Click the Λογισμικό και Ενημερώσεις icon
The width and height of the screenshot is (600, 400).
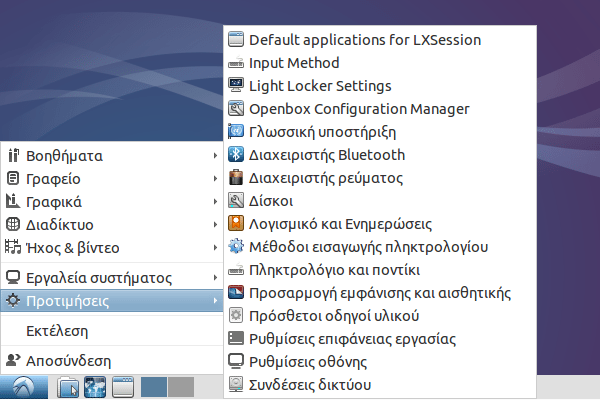[x=236, y=224]
